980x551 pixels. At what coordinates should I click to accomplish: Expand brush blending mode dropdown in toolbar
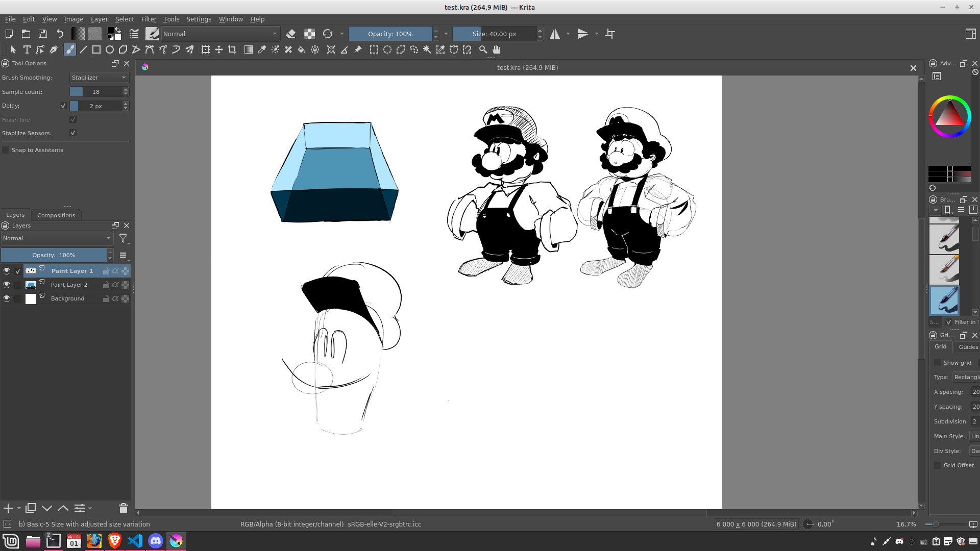[x=220, y=34]
